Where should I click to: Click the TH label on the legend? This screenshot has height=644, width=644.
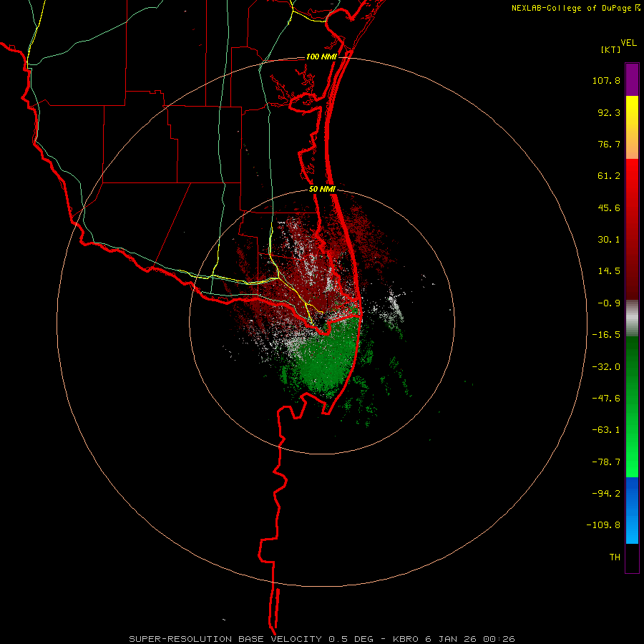click(x=615, y=557)
